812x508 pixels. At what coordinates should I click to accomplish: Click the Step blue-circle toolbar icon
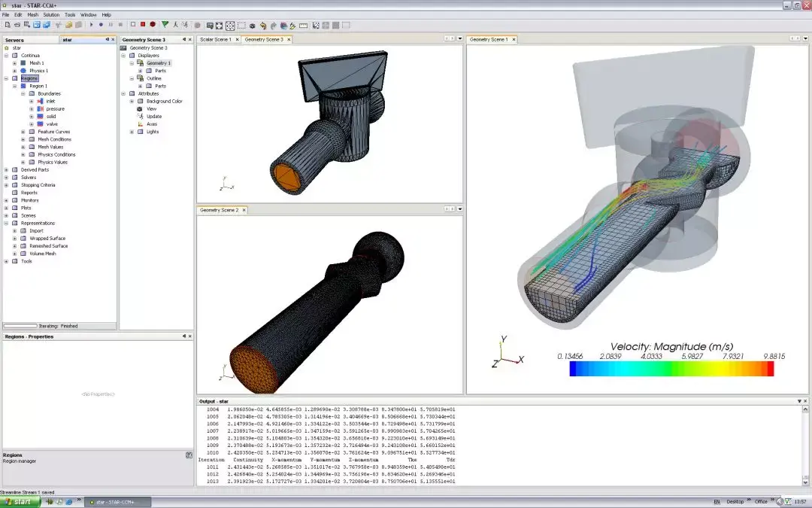(x=101, y=24)
